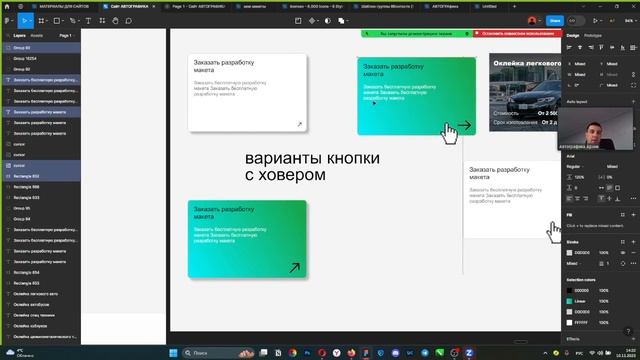Click the Align right icon
640x360 pixels.
tap(591, 48)
